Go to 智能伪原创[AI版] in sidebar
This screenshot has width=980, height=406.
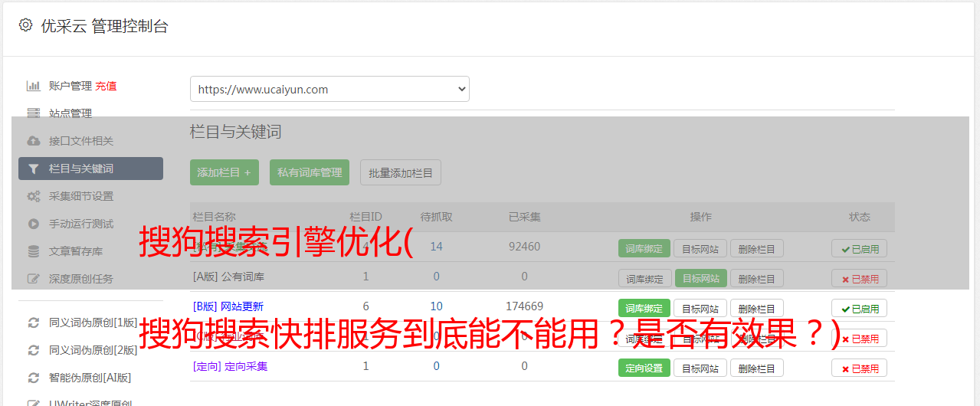point(90,378)
